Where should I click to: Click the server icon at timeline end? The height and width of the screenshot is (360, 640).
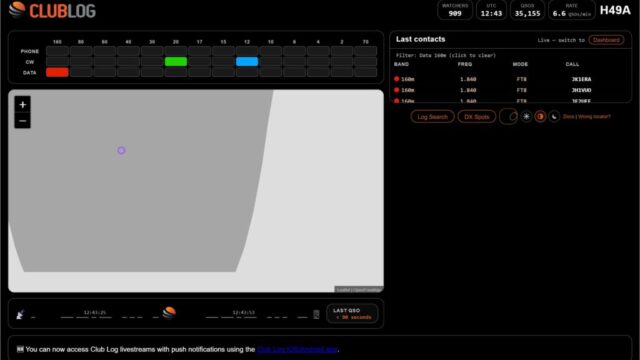316,314
